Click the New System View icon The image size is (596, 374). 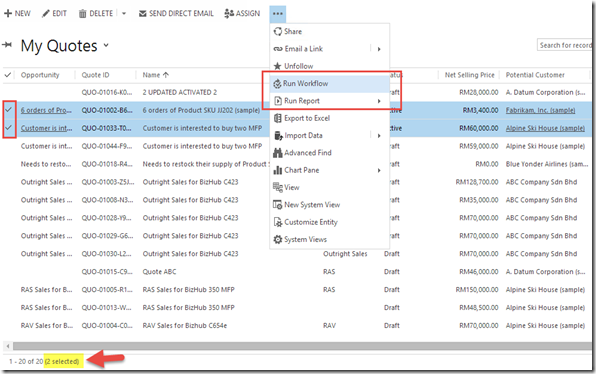point(278,205)
